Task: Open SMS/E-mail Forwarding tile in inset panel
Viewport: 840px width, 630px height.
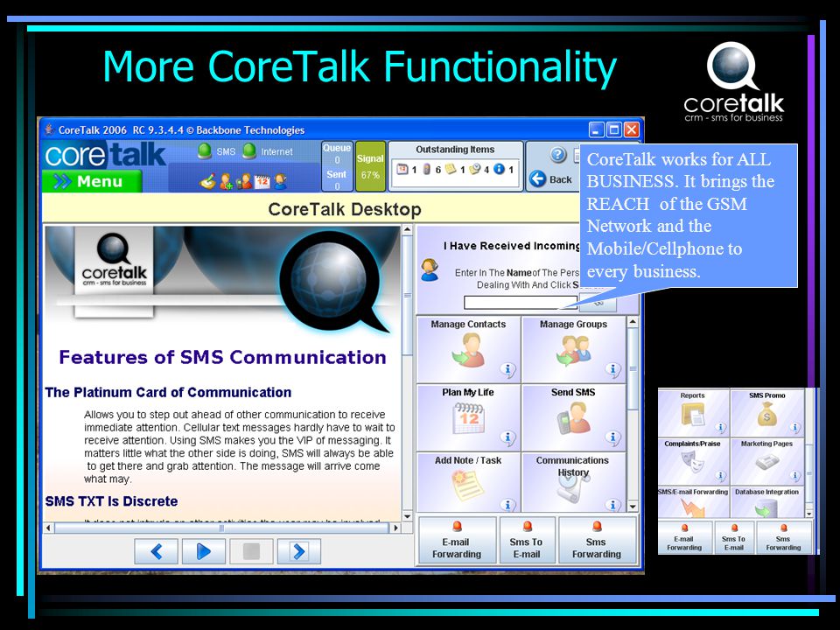Action: pos(693,502)
